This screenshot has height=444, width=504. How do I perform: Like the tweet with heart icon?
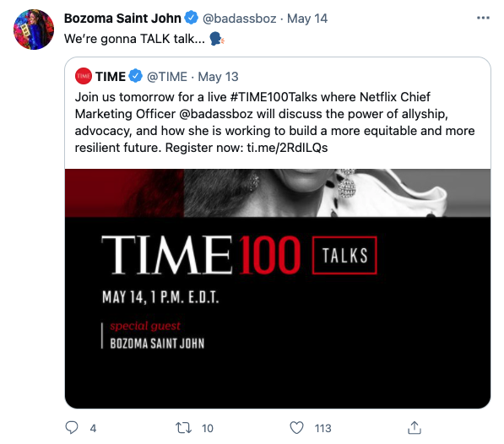pos(296,428)
